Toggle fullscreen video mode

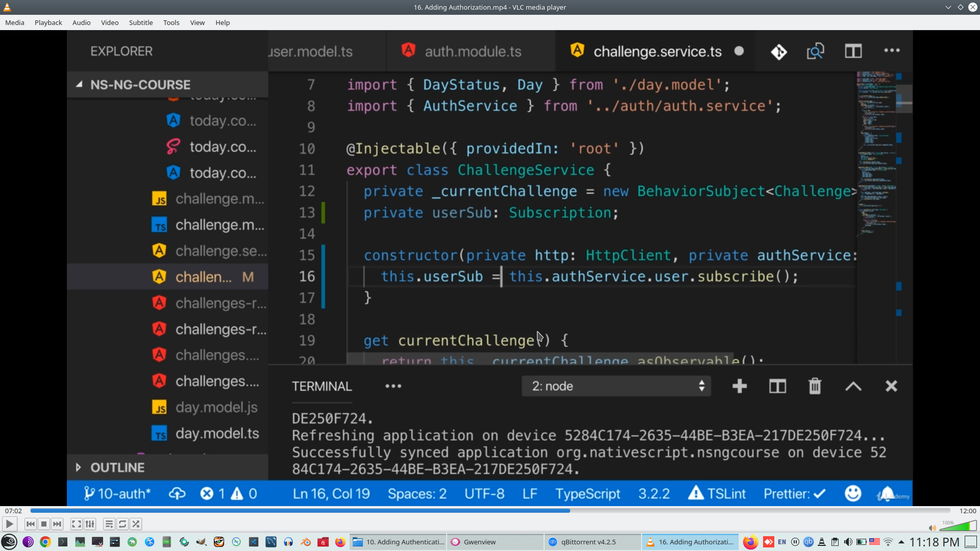click(76, 524)
